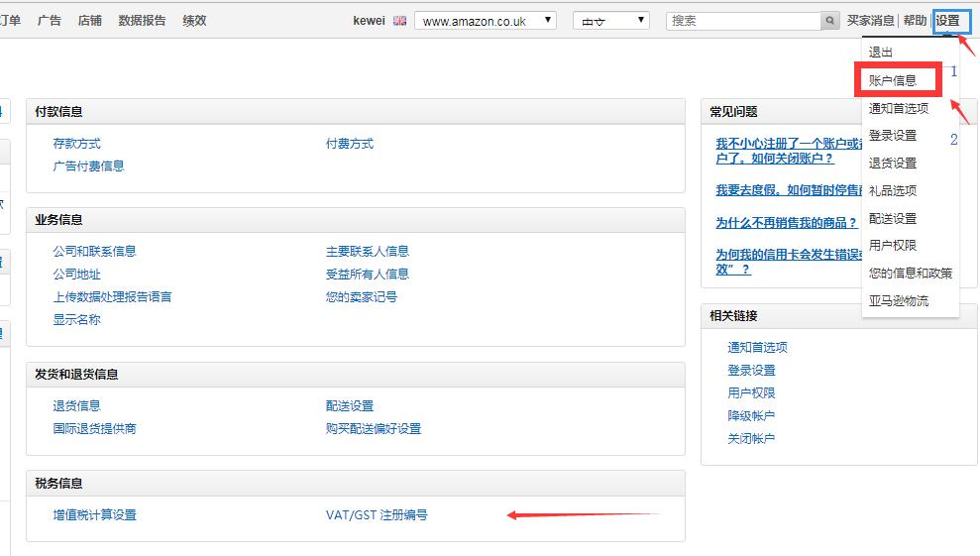Select 礼品选项 in the dropdown menu

coord(893,190)
